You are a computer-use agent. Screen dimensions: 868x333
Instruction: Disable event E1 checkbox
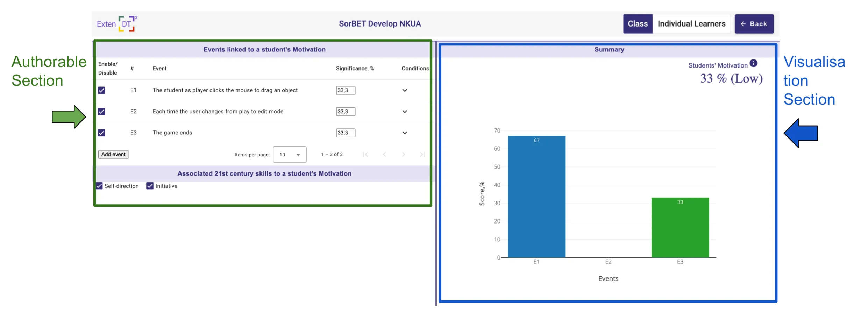tap(101, 90)
